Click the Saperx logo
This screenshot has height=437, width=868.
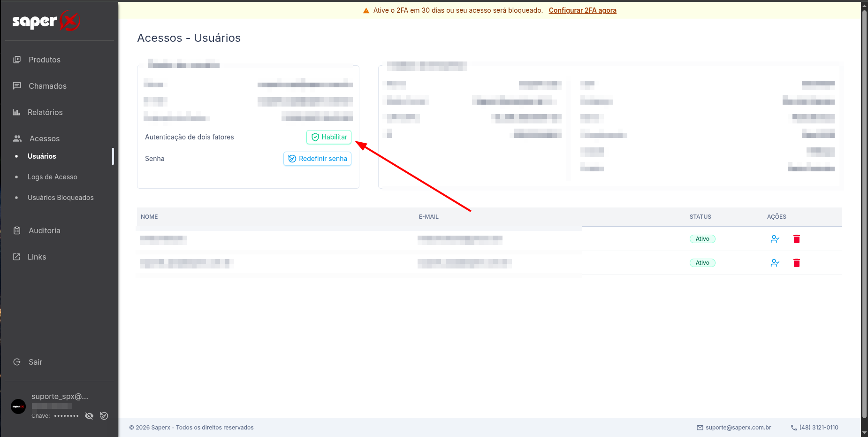pos(46,21)
